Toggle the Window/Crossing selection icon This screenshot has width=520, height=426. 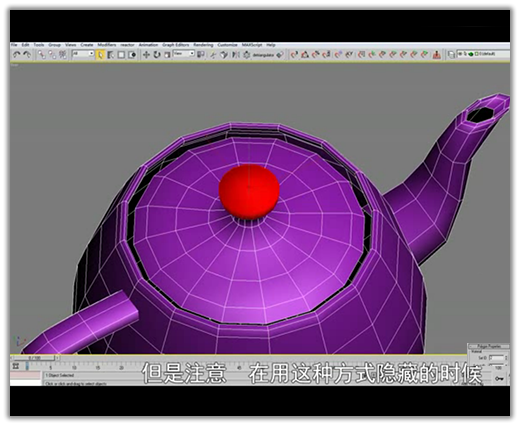click(x=132, y=55)
